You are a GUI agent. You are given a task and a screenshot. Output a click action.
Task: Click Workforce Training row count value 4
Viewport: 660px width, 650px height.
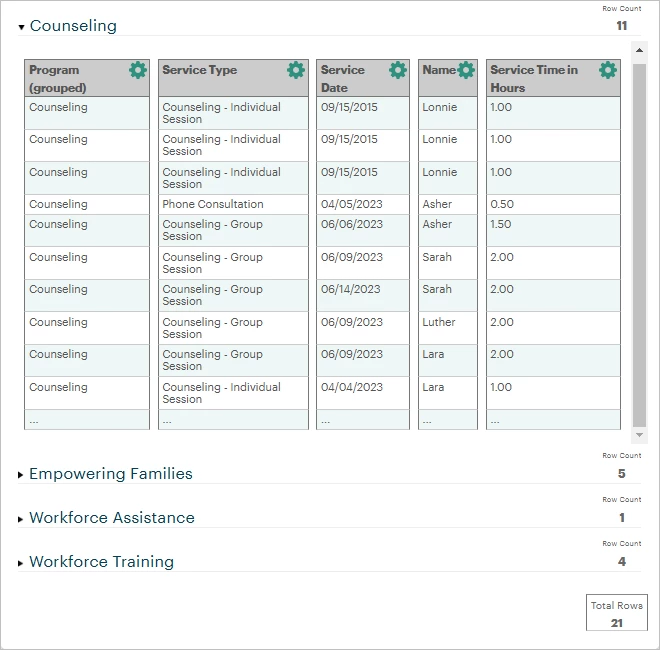[x=622, y=562]
